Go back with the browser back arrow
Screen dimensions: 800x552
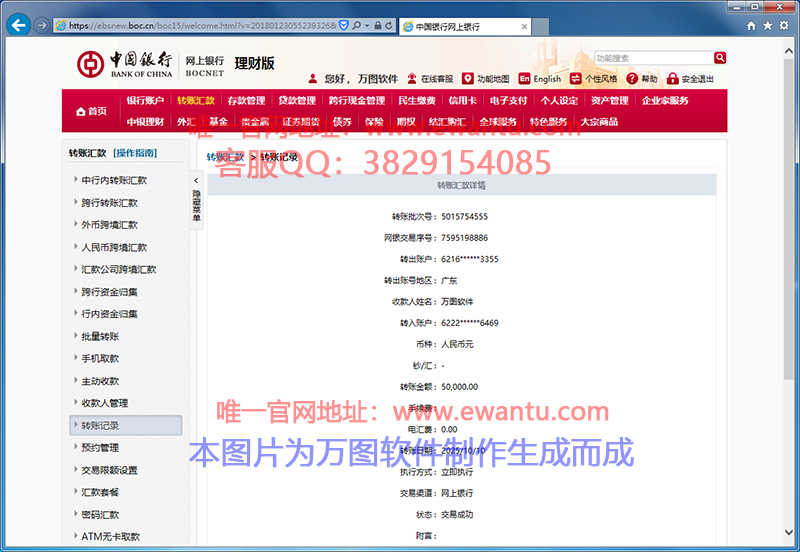click(x=18, y=25)
